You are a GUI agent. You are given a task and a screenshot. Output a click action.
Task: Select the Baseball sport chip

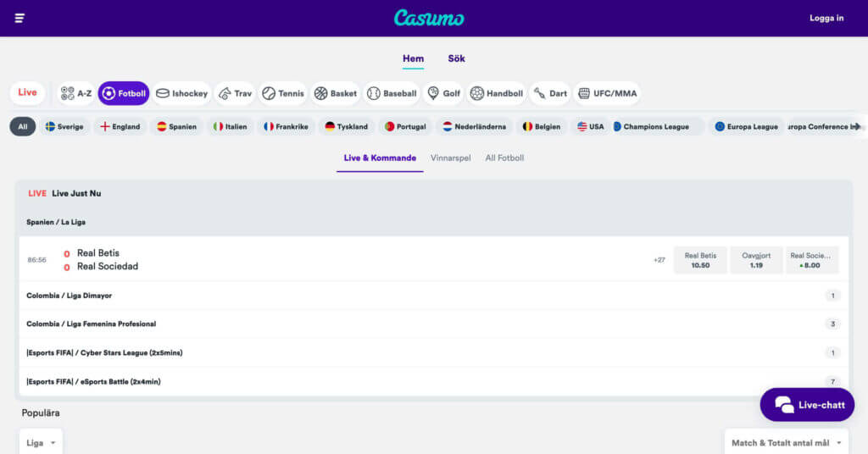tap(392, 93)
